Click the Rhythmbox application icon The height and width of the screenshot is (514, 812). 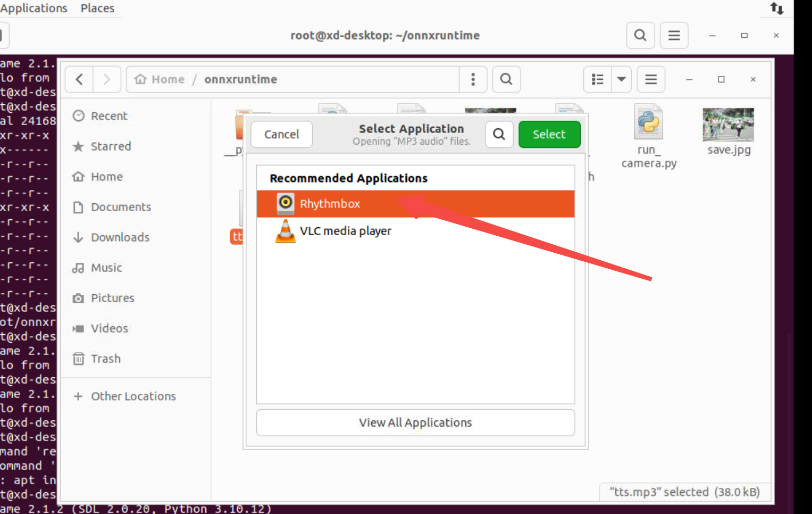tap(286, 203)
